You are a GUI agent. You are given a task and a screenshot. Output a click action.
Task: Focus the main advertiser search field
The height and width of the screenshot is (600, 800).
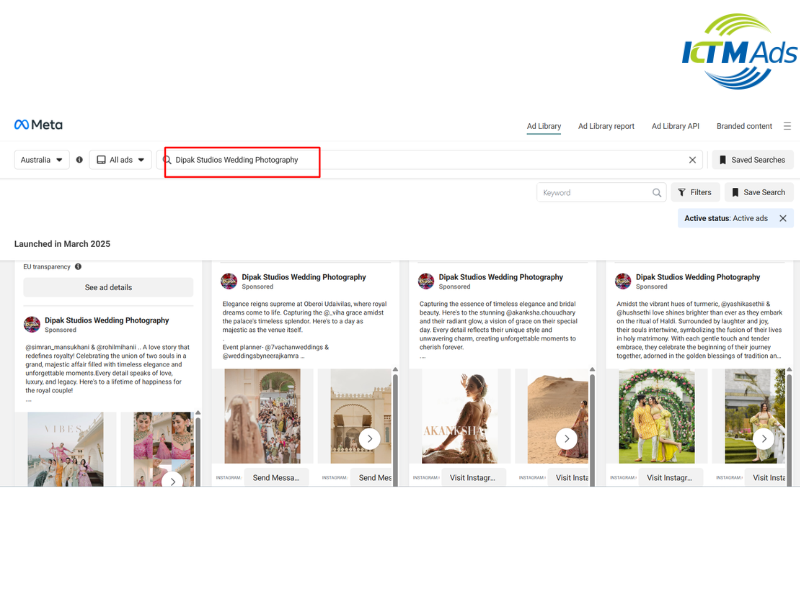(431, 160)
